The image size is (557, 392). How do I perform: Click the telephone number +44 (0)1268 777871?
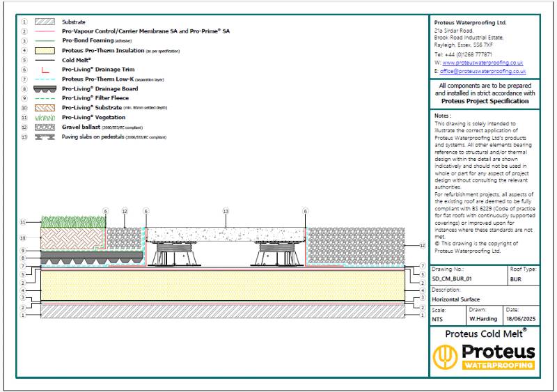468,54
